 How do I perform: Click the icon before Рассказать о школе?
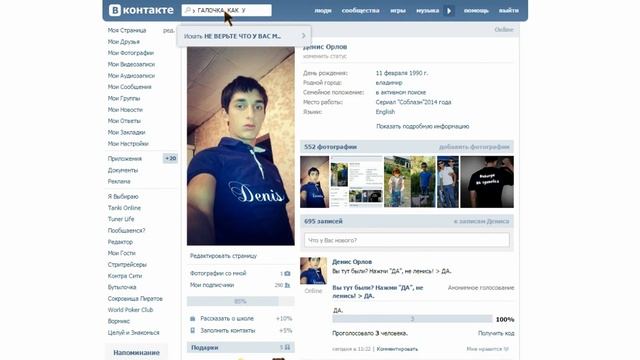[193, 318]
